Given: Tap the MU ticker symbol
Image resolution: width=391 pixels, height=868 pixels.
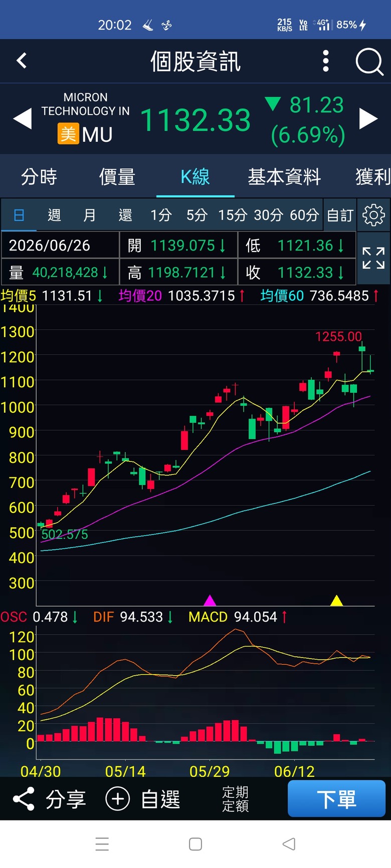Looking at the screenshot, I should tap(97, 134).
